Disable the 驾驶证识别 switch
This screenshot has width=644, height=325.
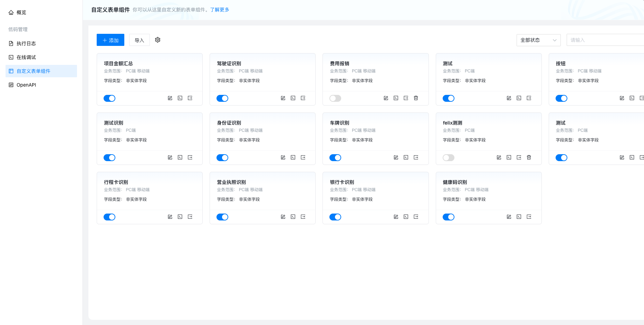coord(222,98)
